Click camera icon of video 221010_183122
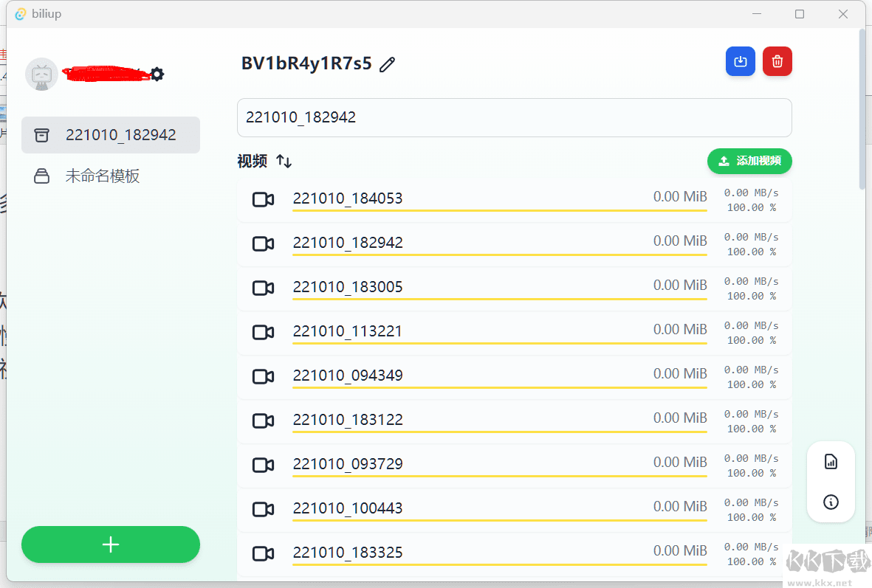 (263, 421)
